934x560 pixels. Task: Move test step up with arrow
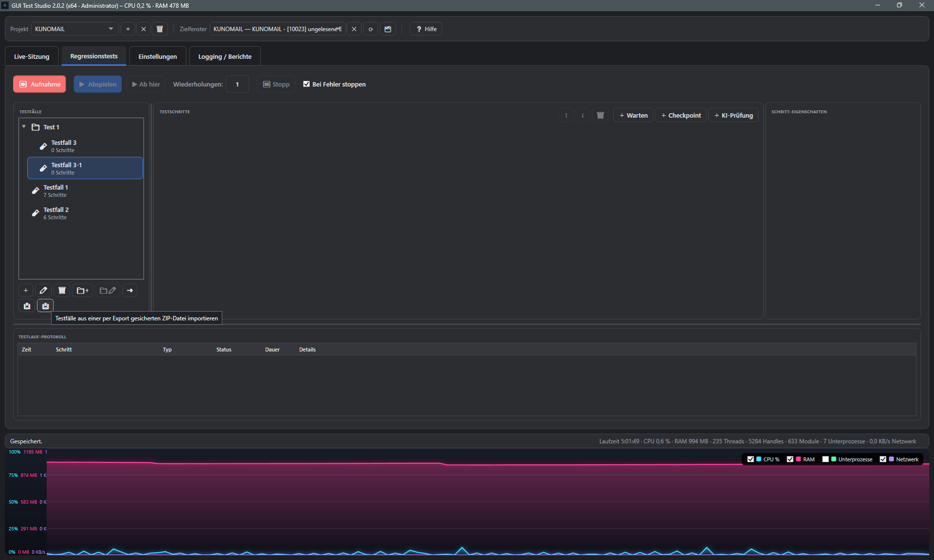tap(566, 115)
